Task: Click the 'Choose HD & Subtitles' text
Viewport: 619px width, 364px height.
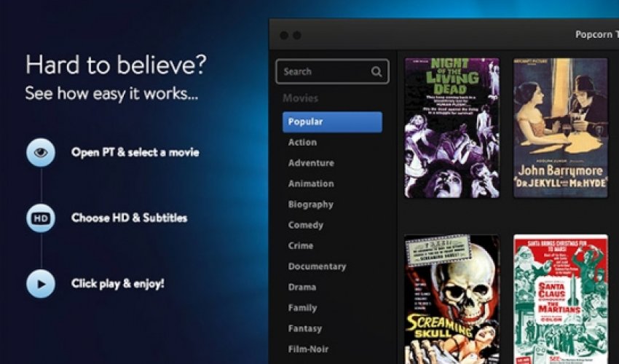Action: [x=129, y=218]
